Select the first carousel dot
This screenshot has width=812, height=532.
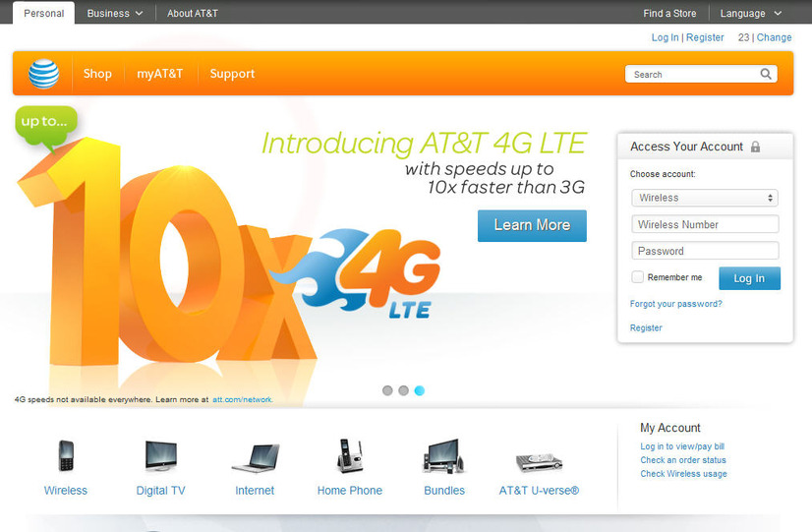pyautogui.click(x=387, y=390)
